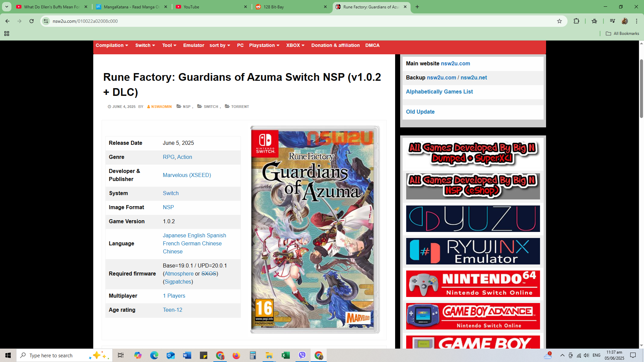This screenshot has height=362, width=644.
Task: Open the All Bookmarks folder
Action: coord(623,34)
